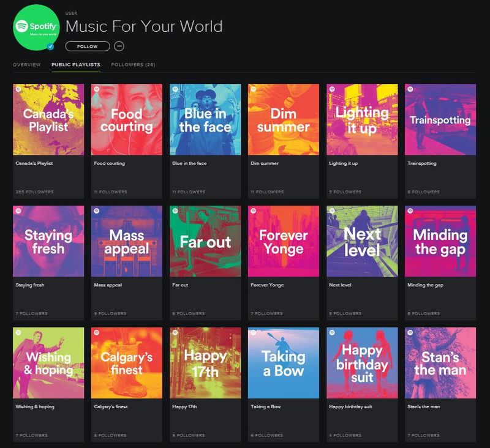Image resolution: width=490 pixels, height=448 pixels.
Task: Click the Blue in the face title
Action: [x=189, y=163]
